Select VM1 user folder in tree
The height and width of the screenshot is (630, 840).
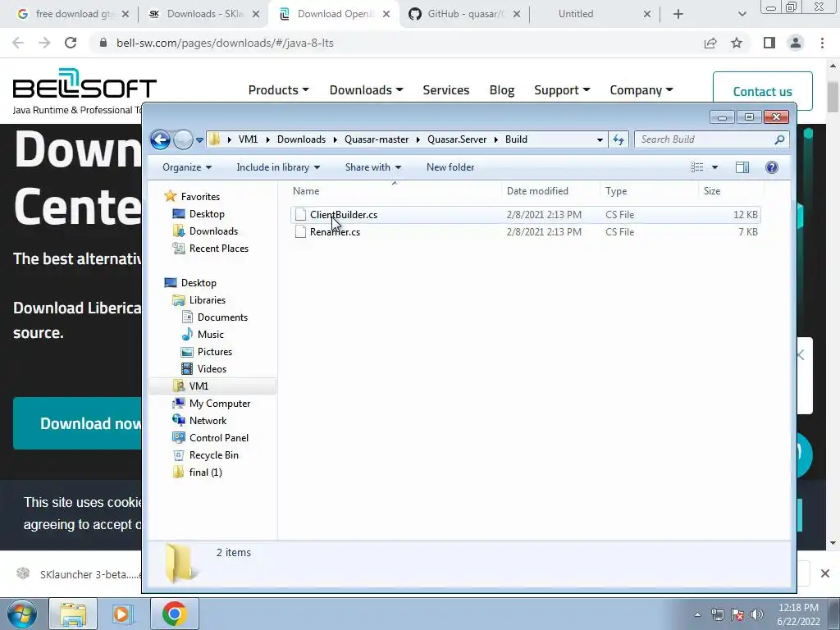point(199,386)
